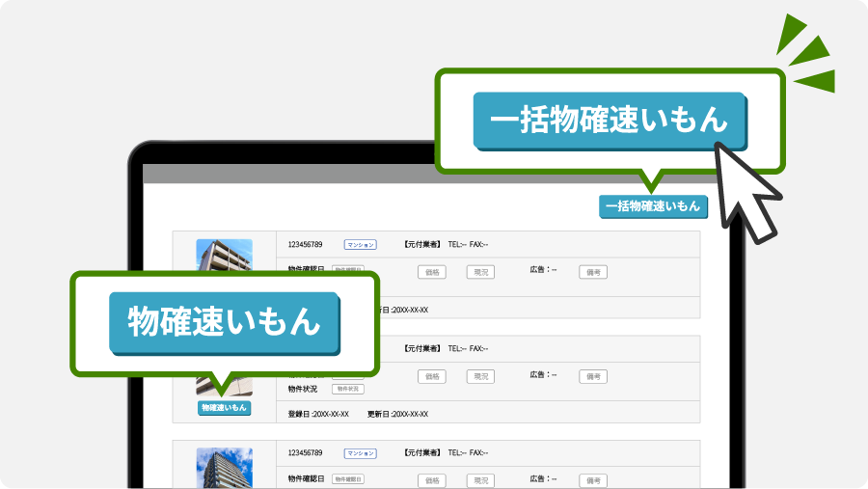This screenshot has height=489, width=868.
Task: Click the small grey 物件状況 tag box in second listing
Action: point(347,390)
